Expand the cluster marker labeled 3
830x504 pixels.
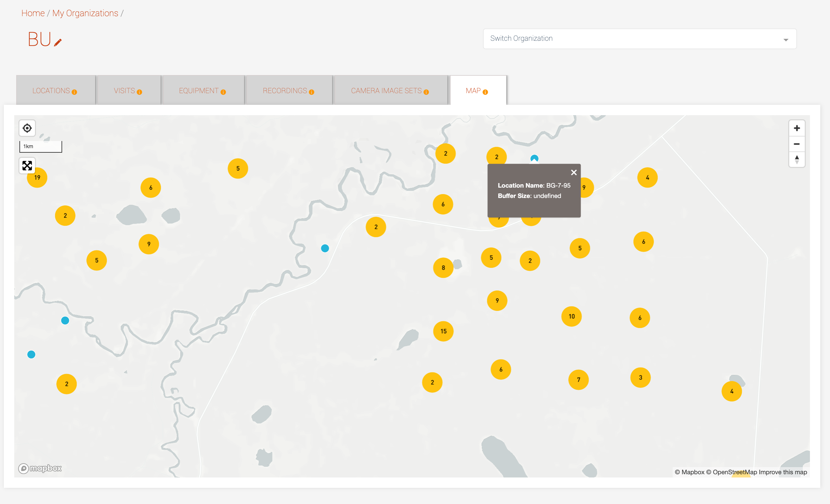(x=640, y=378)
